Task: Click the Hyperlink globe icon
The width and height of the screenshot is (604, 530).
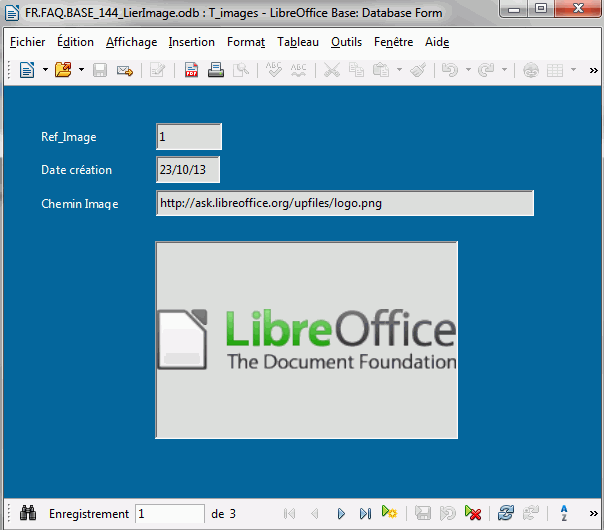Action: coord(531,70)
